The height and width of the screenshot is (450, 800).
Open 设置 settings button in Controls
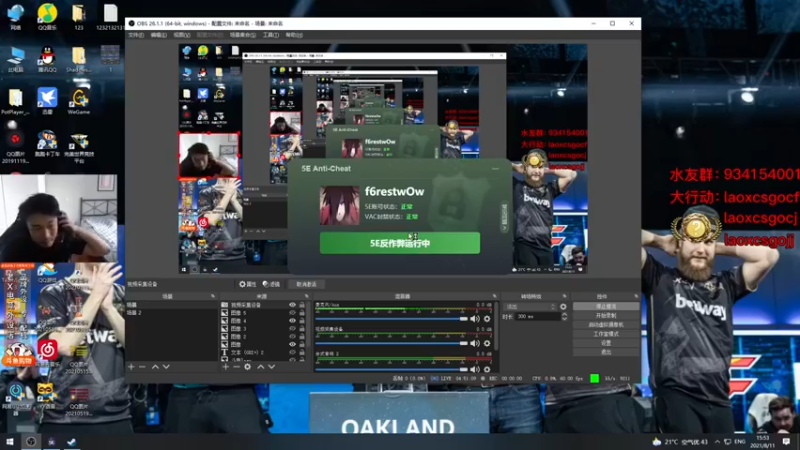point(606,343)
